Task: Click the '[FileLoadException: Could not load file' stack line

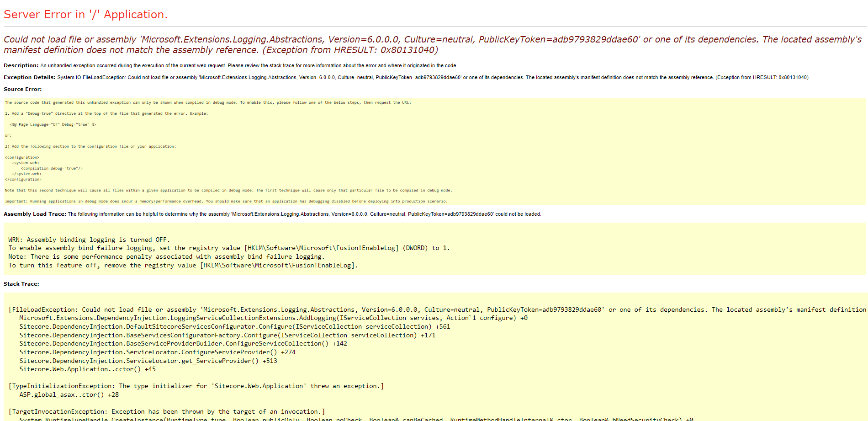Action: (437, 309)
